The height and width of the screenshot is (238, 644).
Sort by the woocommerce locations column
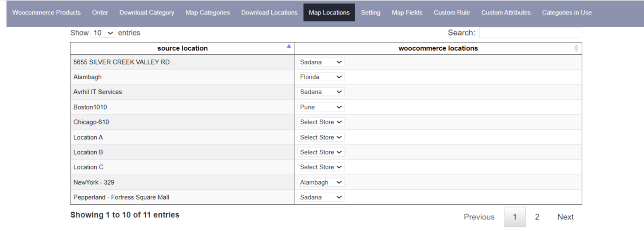click(x=438, y=48)
